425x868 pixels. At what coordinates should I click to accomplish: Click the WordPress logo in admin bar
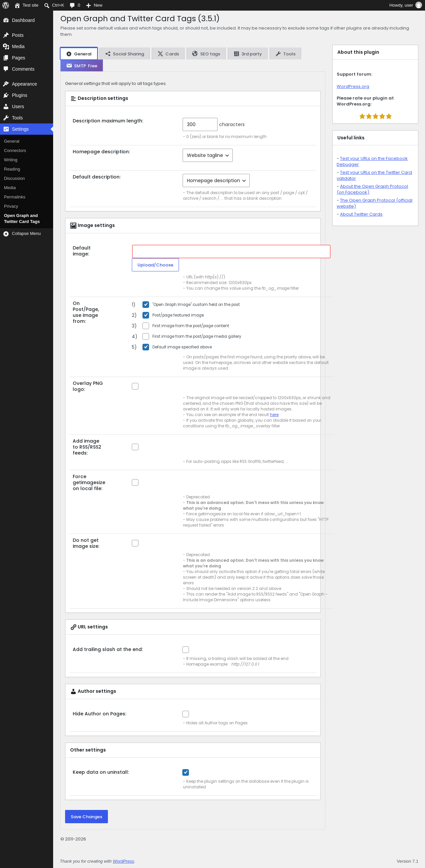[x=5, y=5]
